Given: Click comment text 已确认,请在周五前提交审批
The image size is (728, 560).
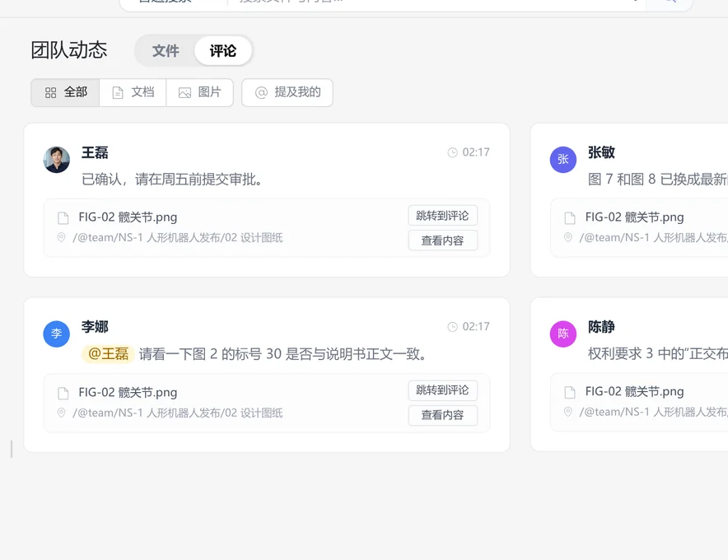Looking at the screenshot, I should tap(173, 180).
